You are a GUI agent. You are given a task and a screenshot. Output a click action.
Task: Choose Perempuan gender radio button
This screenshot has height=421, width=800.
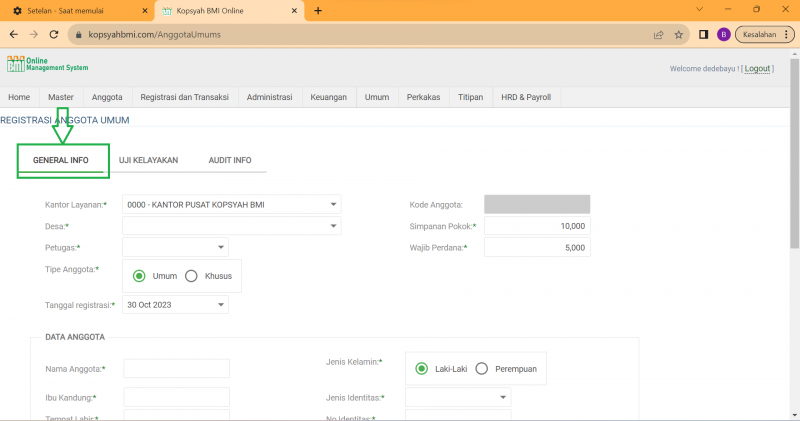(482, 368)
